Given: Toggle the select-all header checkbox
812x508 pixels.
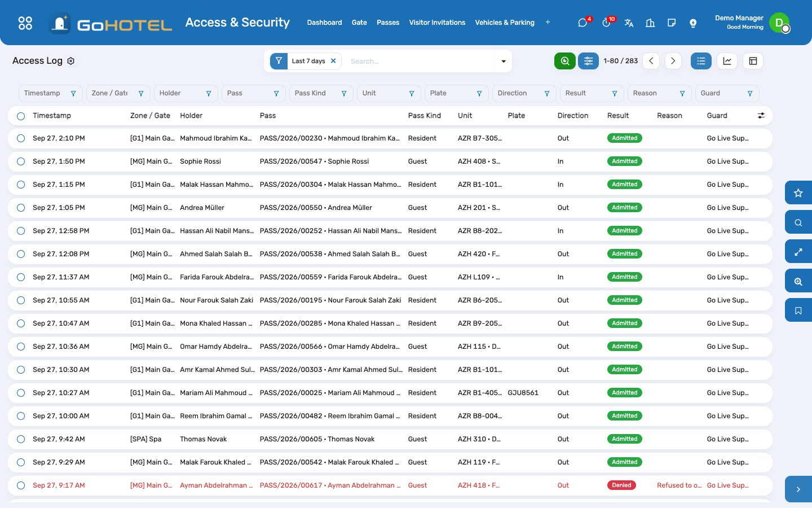Looking at the screenshot, I should [21, 116].
